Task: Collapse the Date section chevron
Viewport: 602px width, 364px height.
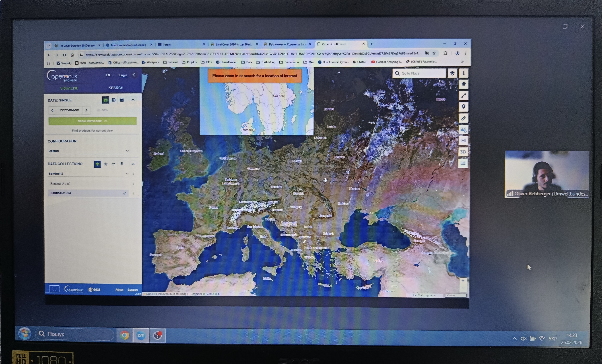Action: pos(133,100)
